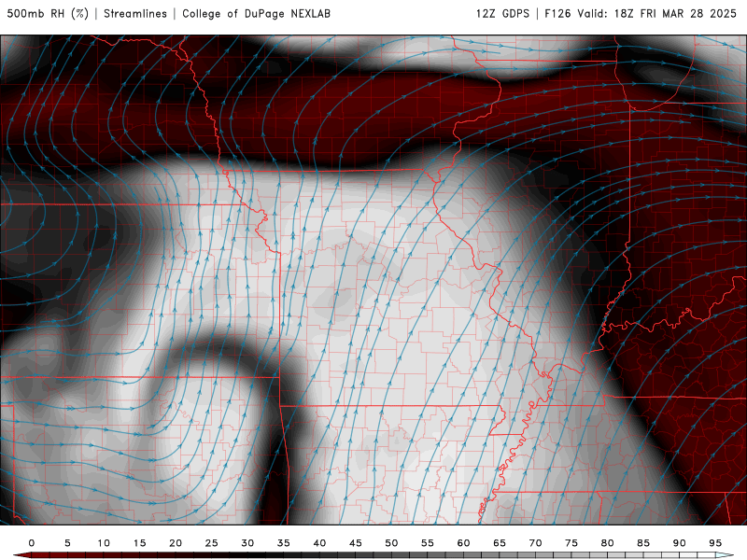This screenshot has width=747, height=560.
Task: Click the "5" value on the color scale
Action: pyautogui.click(x=67, y=543)
